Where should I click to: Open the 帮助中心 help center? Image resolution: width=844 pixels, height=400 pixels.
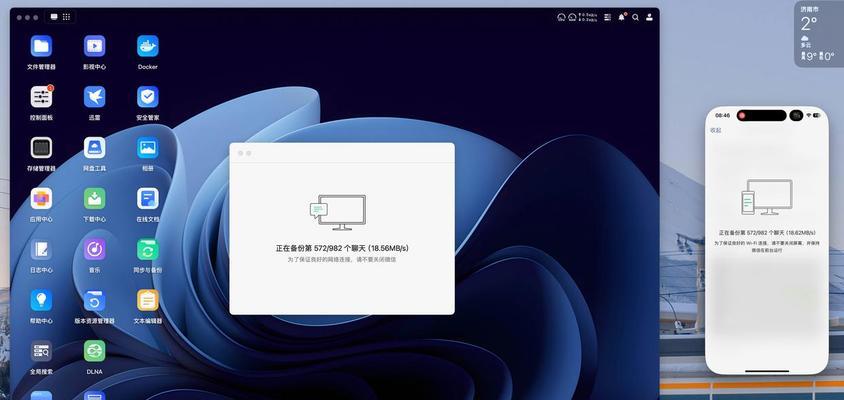click(41, 300)
